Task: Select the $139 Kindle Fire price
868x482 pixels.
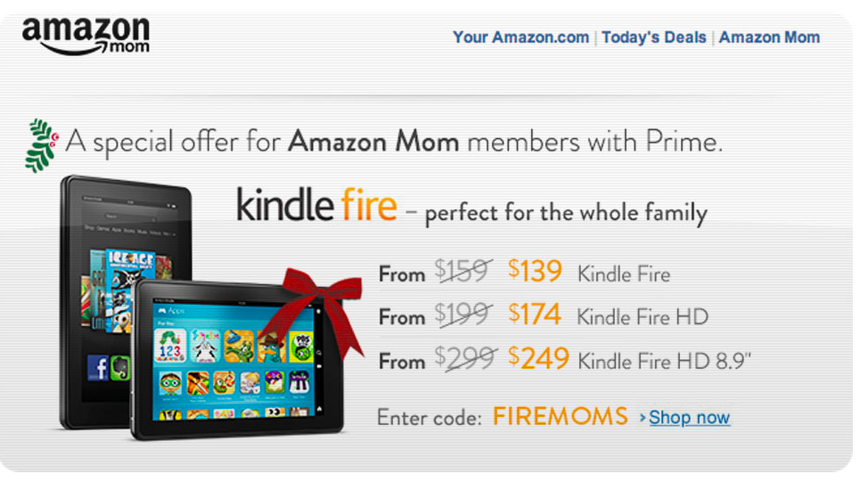Action: (x=535, y=271)
